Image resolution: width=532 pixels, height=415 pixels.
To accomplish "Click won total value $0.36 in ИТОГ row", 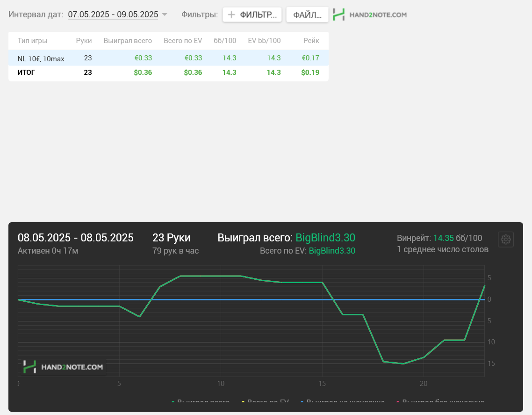I will point(143,73).
